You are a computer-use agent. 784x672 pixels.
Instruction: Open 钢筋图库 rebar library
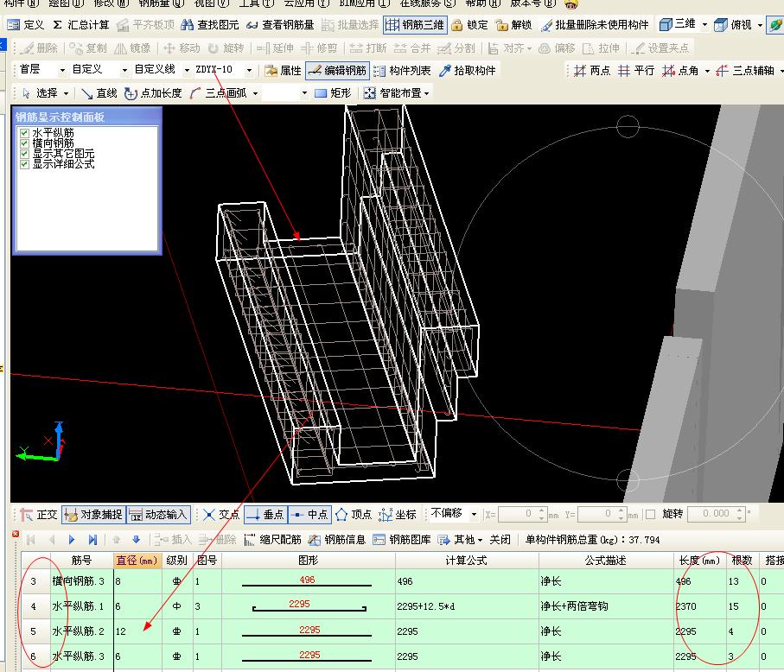[402, 540]
